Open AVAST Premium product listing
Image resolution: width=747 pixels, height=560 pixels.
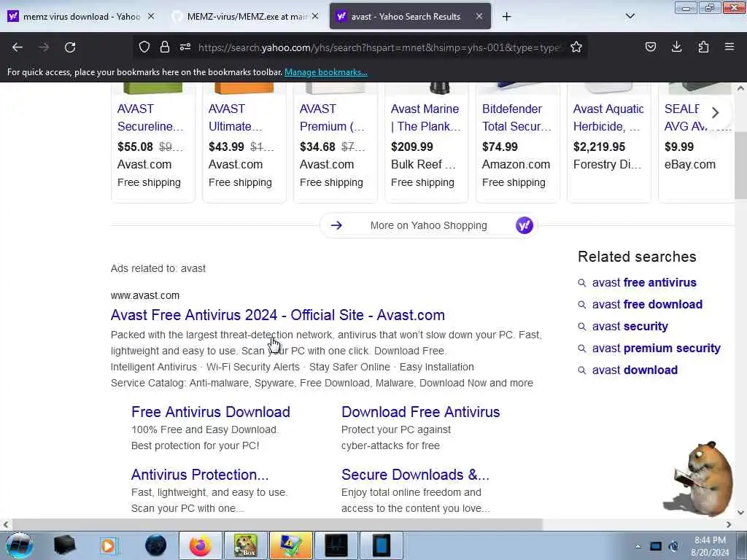tap(332, 117)
